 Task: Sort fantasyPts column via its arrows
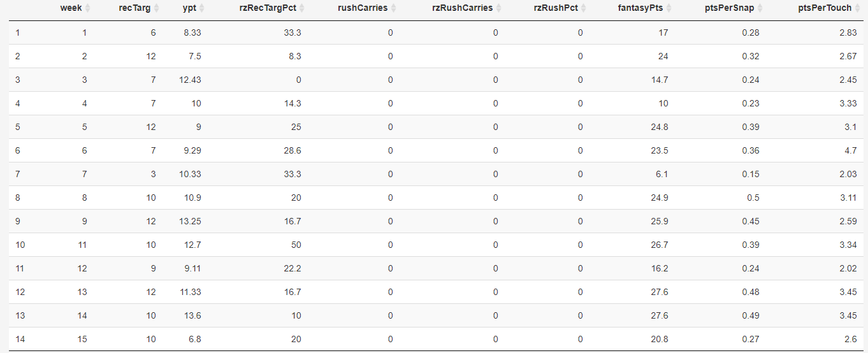[669, 8]
